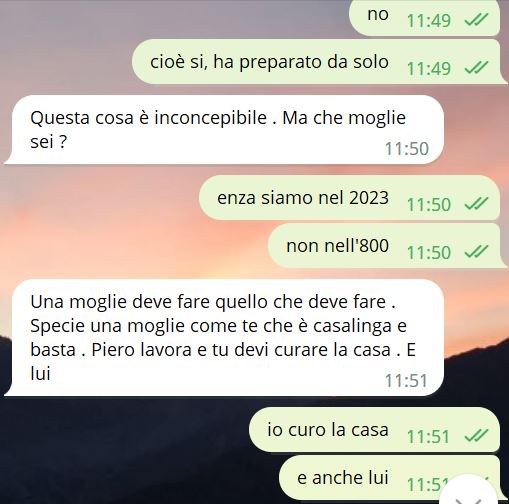Click double checkmarks on "non nell'800" message
The image size is (509, 504).
(x=476, y=252)
